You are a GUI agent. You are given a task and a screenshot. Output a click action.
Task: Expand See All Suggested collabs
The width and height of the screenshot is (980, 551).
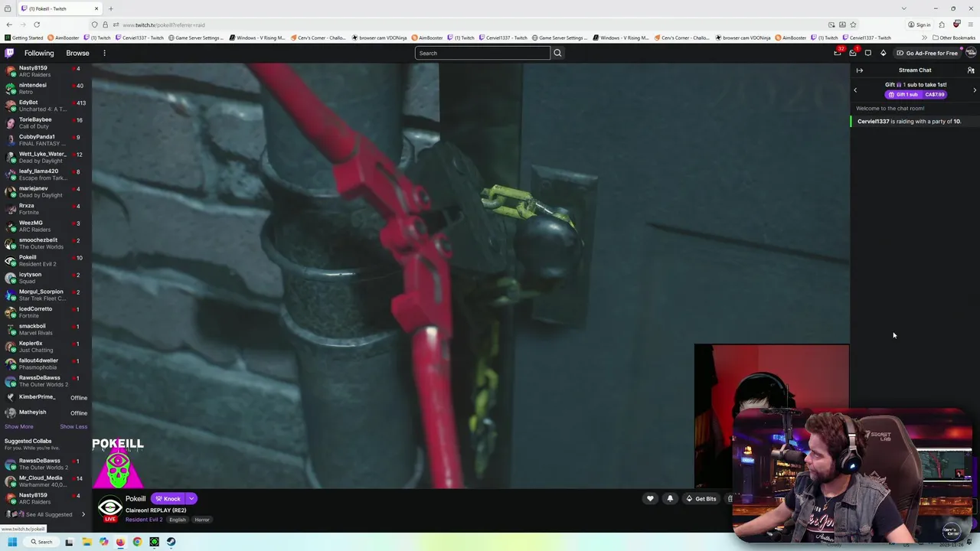[46, 514]
